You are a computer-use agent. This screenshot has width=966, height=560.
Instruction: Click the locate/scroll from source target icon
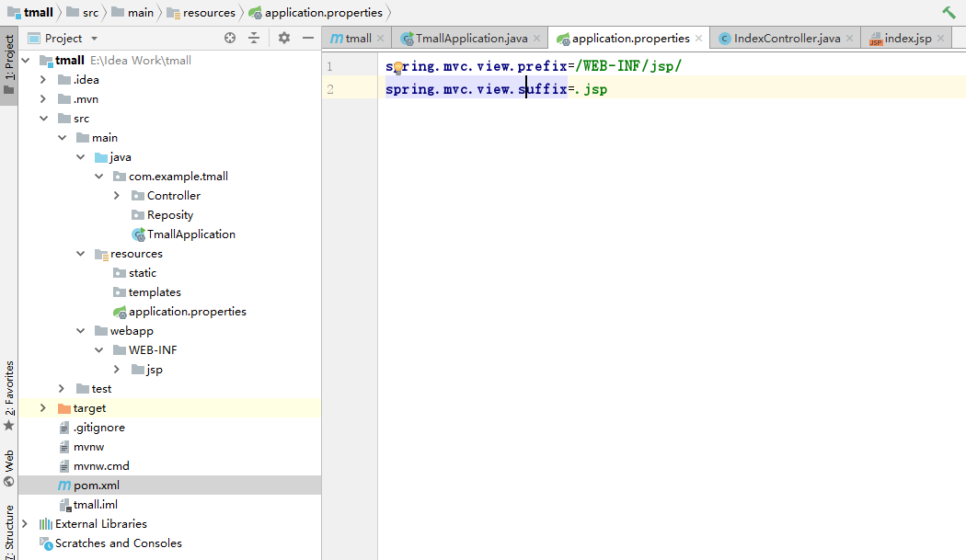coord(230,39)
